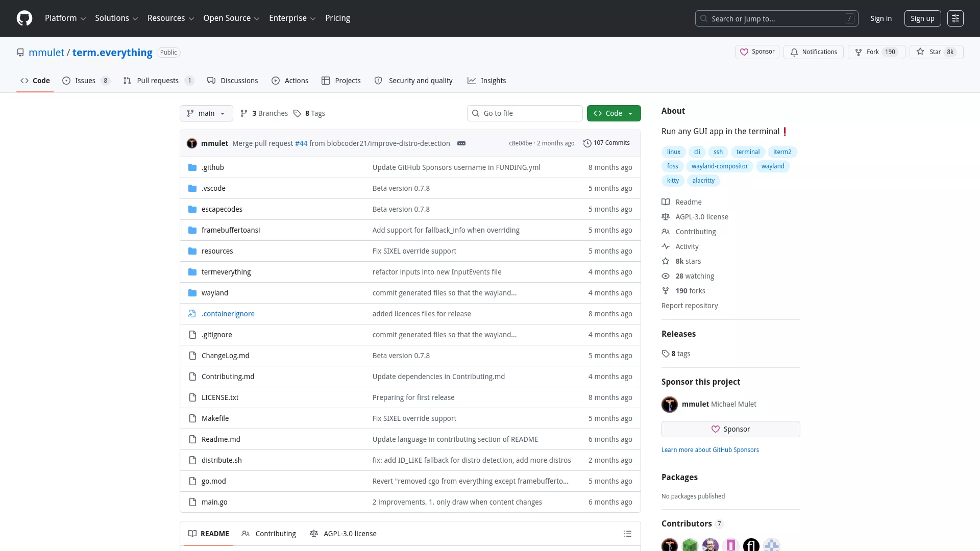
Task: Open the green Code dropdown button
Action: [x=614, y=113]
